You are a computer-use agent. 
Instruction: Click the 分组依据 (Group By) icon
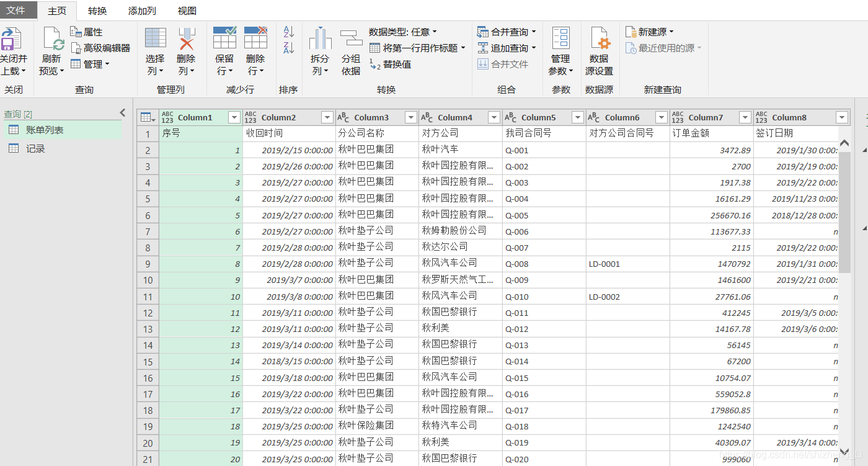pos(351,38)
